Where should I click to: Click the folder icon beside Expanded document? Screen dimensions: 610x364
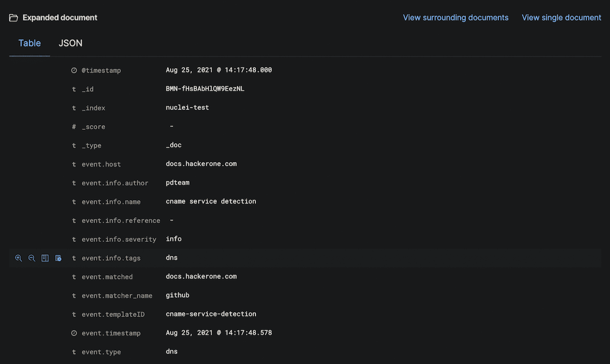click(13, 18)
